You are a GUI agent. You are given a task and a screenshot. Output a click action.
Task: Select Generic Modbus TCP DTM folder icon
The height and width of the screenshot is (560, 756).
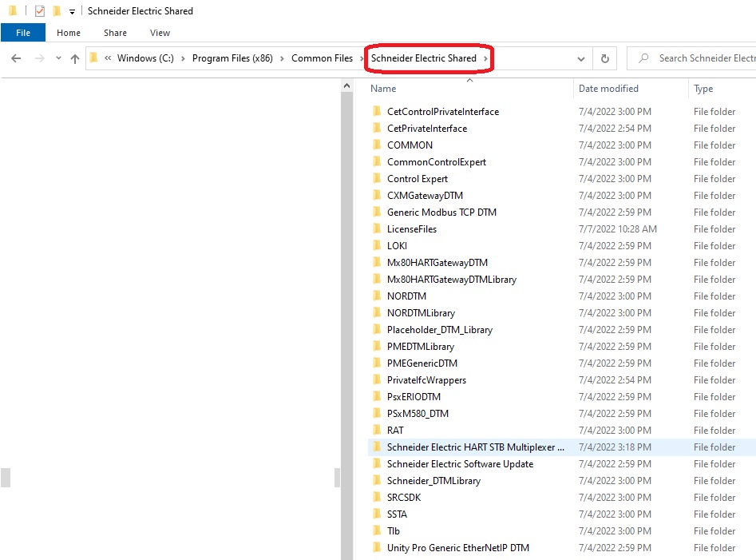click(377, 212)
